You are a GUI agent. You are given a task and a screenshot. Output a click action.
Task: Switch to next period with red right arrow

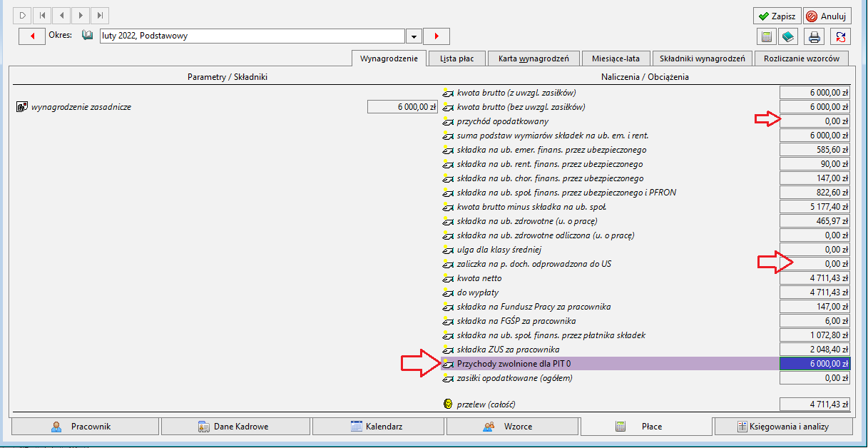[436, 36]
